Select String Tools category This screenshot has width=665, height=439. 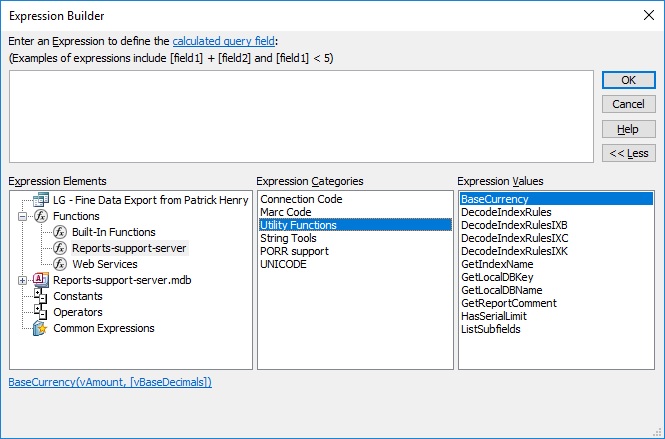(288, 238)
